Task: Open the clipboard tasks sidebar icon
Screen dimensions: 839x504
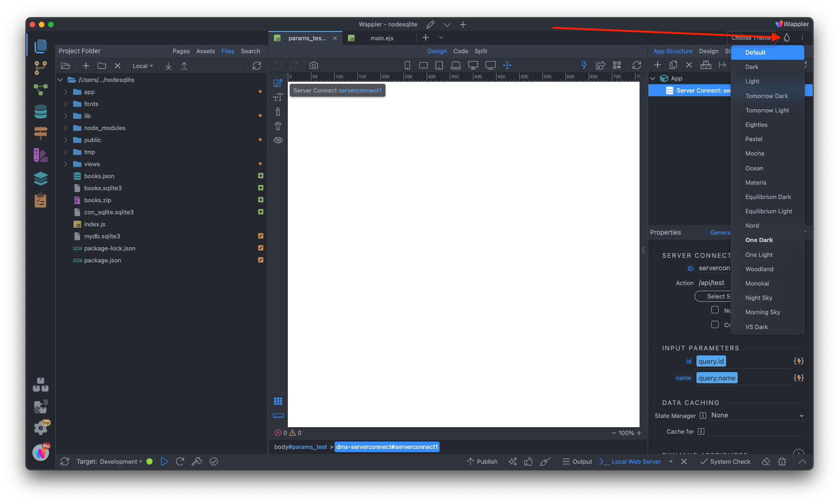Action: (41, 200)
